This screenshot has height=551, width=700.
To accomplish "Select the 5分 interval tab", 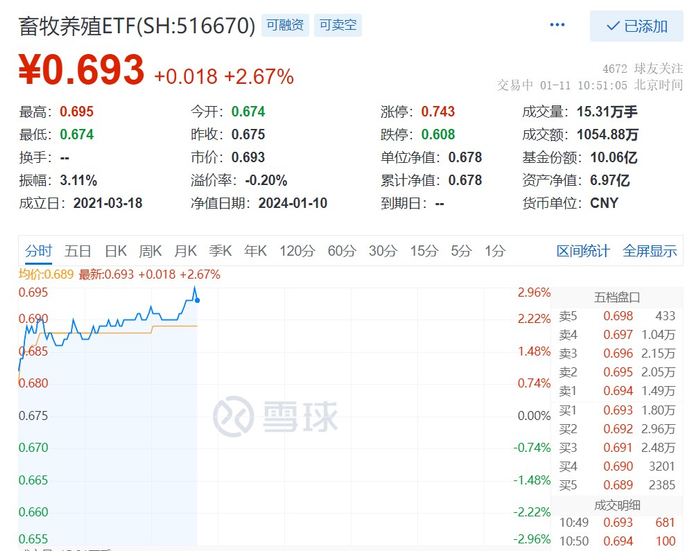I will pos(461,251).
